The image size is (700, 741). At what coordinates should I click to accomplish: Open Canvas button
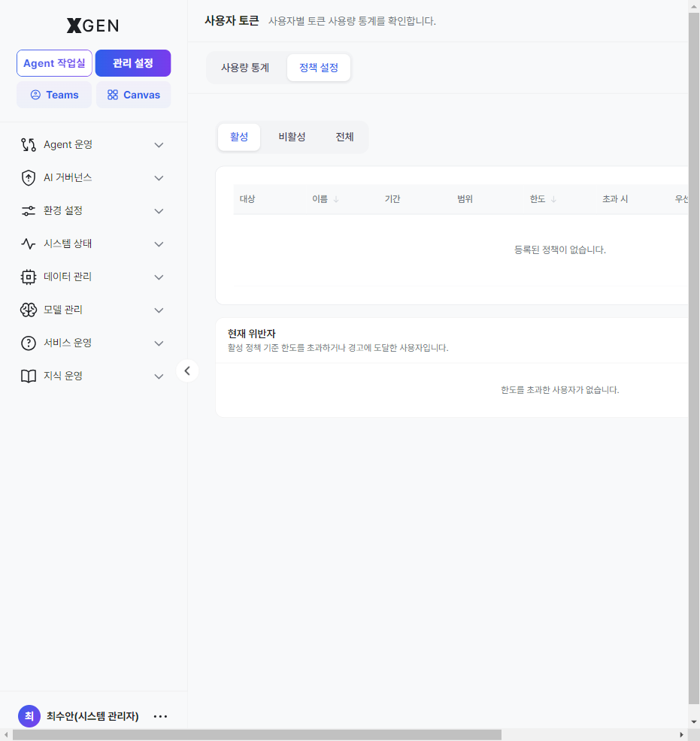click(x=134, y=95)
